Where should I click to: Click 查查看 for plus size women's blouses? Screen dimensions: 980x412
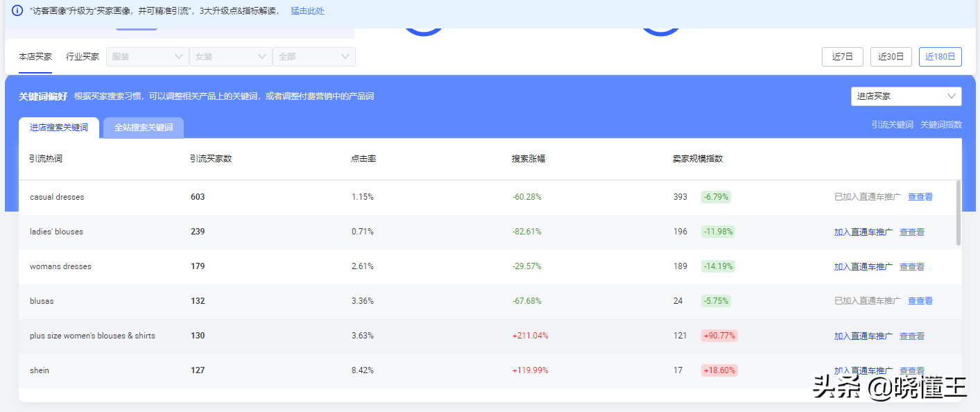912,336
